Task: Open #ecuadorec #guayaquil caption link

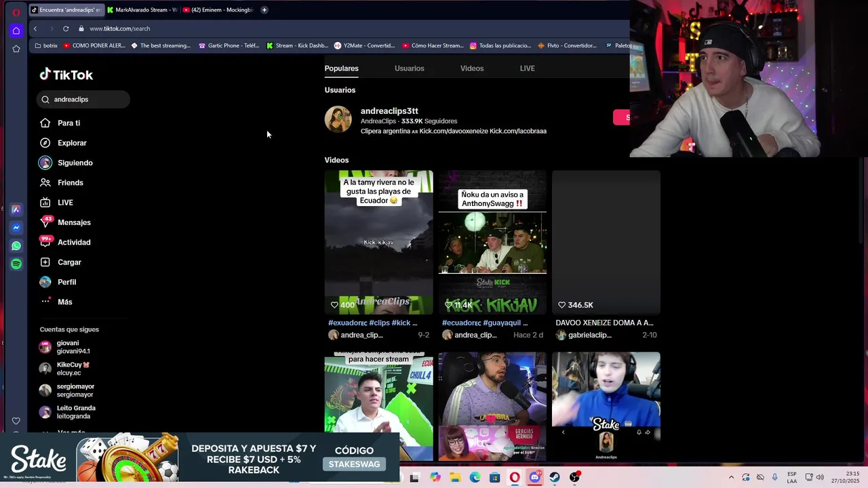Action: click(x=485, y=323)
